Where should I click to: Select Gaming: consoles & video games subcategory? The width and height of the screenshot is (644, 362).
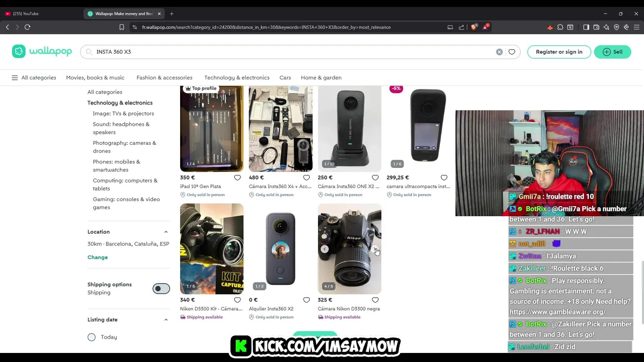tap(126, 203)
